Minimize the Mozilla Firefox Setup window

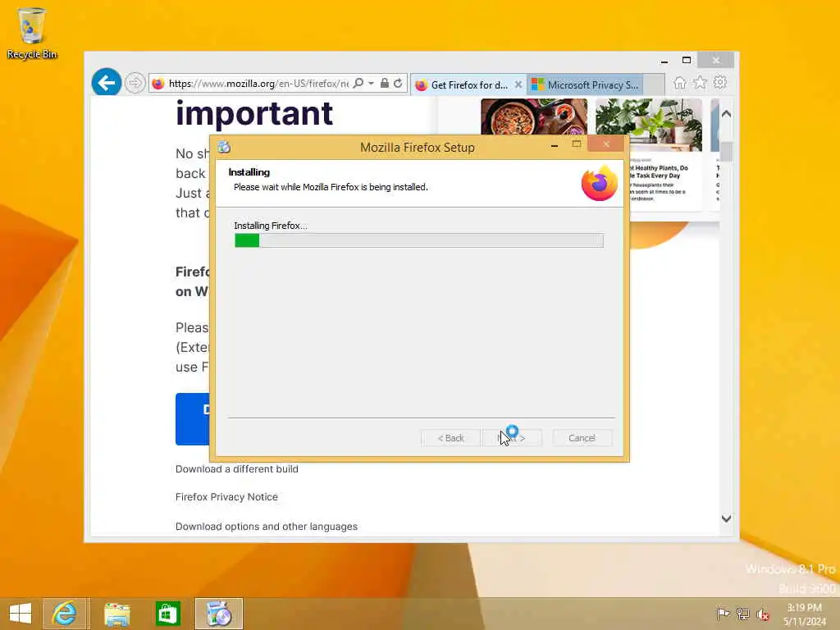555,145
